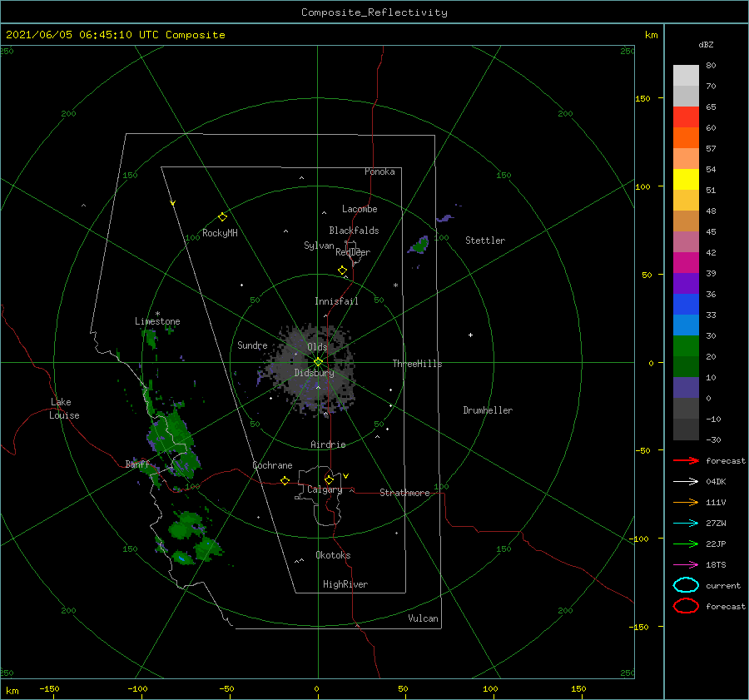The height and width of the screenshot is (700, 749).
Task: Click the ThreeHills town label
Action: click(417, 364)
